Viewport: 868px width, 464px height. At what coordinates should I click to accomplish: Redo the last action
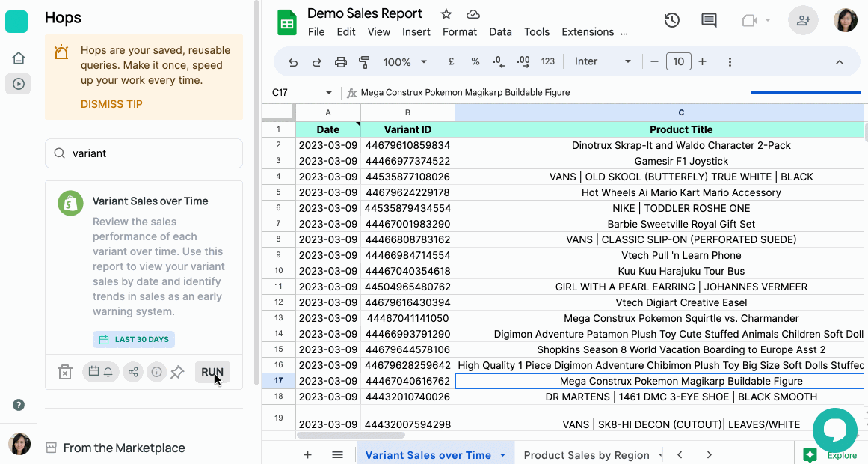[x=317, y=62]
